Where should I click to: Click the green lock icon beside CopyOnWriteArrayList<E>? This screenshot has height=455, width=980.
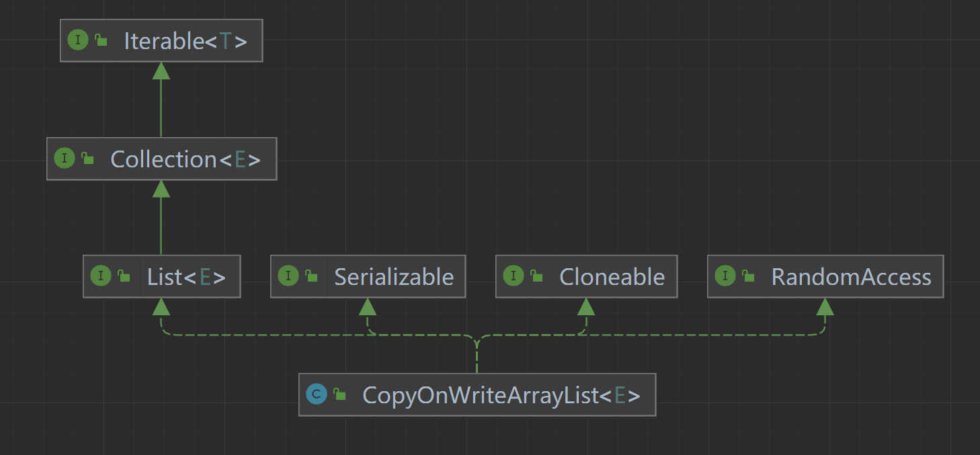tap(339, 395)
